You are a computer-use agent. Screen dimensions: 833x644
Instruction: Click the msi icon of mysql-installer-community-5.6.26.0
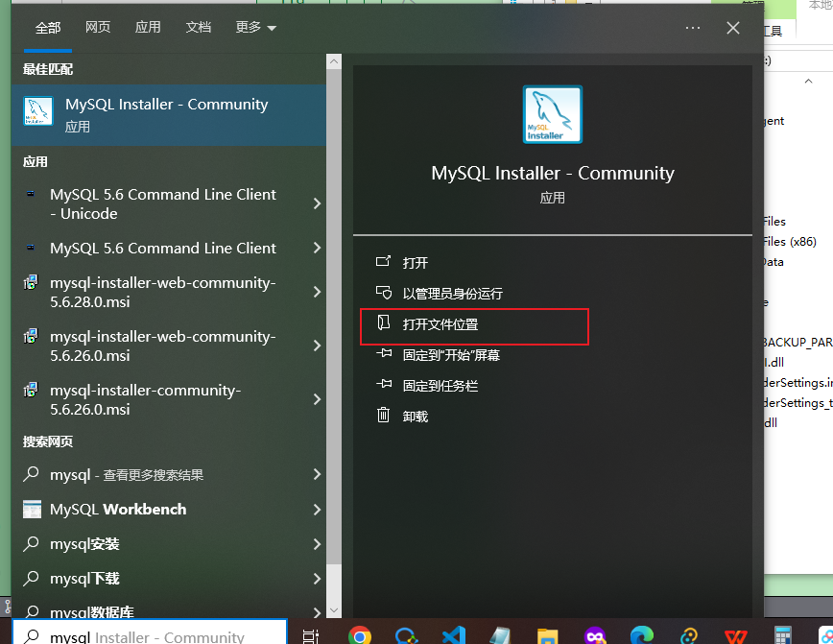click(31, 390)
